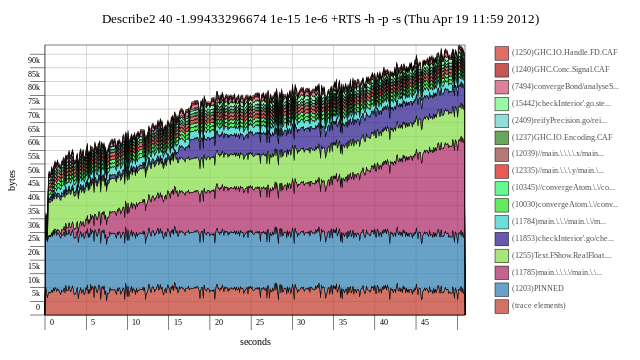Click the chart title text
Screen dimensions: 640x360
(x=320, y=19)
